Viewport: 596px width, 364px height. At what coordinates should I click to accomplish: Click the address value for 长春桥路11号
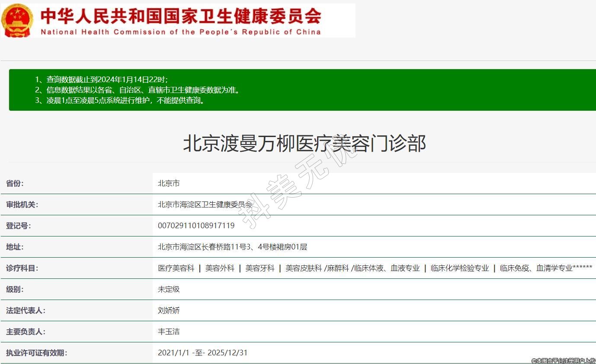(232, 247)
